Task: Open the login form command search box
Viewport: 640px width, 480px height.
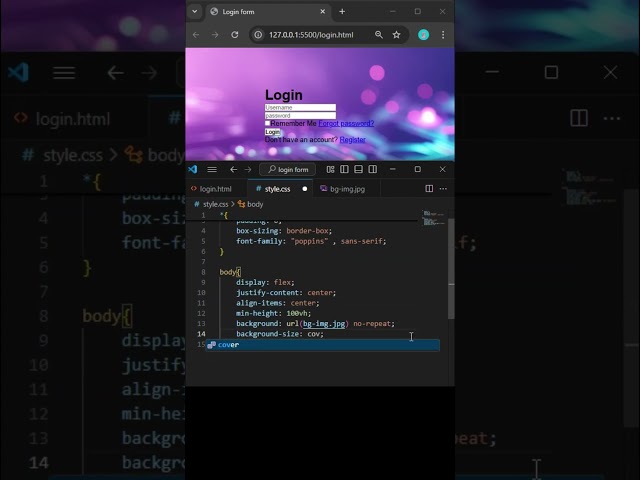Action: click(288, 169)
